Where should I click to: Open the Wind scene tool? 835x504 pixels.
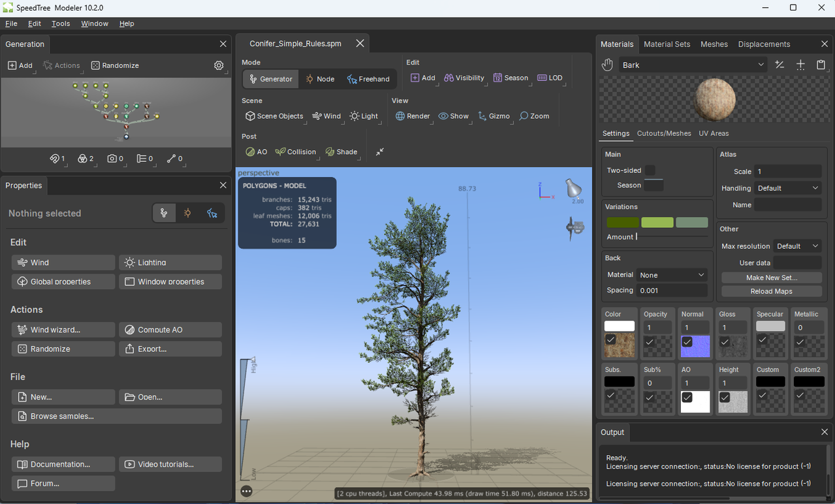point(326,116)
